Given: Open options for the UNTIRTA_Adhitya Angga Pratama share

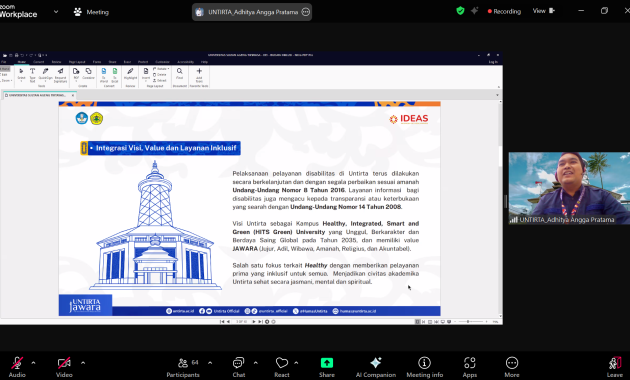Looking at the screenshot, I should tap(306, 12).
